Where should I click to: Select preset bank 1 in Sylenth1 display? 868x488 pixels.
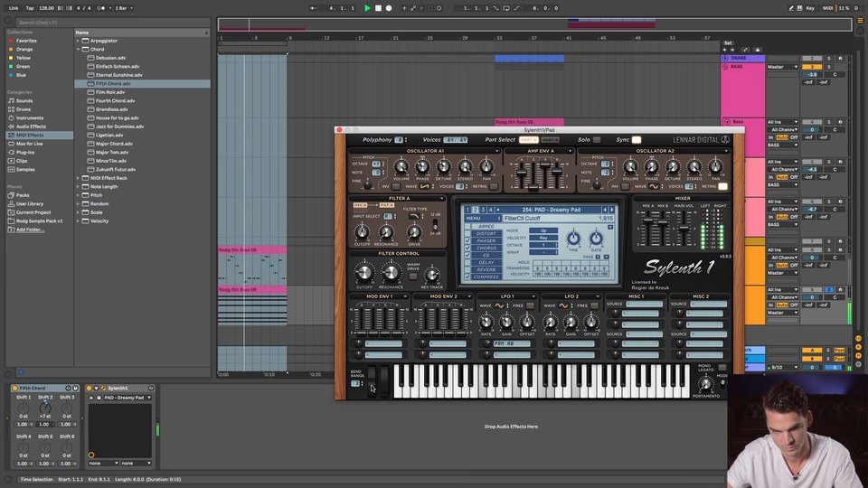coord(467,210)
